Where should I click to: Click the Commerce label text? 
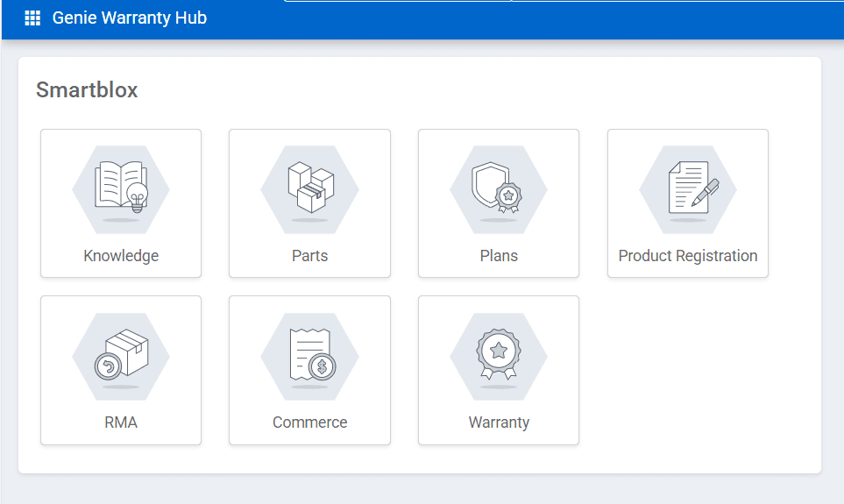309,422
